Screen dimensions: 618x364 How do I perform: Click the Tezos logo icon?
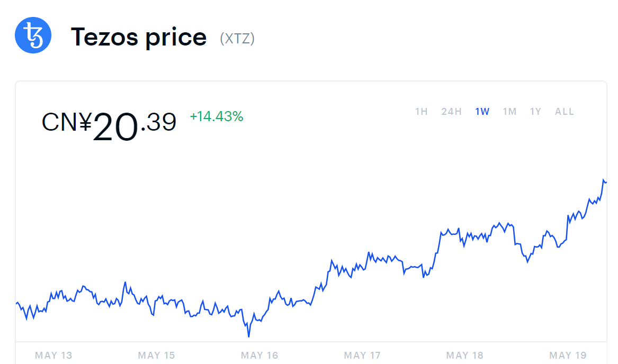pos(33,35)
